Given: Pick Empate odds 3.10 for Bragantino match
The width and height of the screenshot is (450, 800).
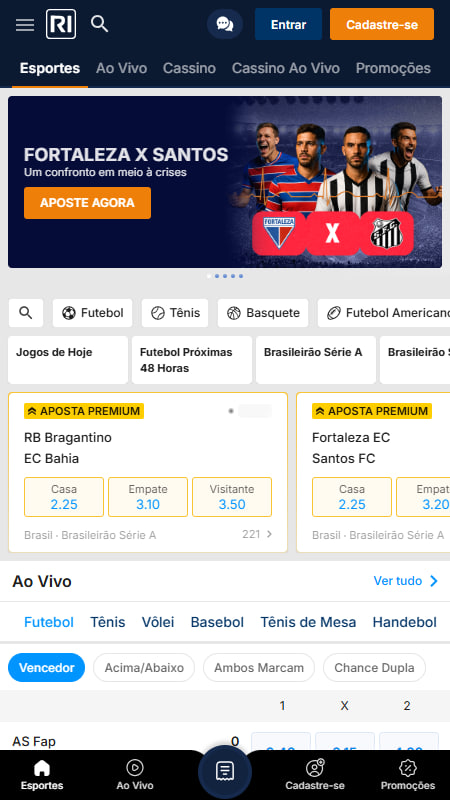Looking at the screenshot, I should click(148, 497).
